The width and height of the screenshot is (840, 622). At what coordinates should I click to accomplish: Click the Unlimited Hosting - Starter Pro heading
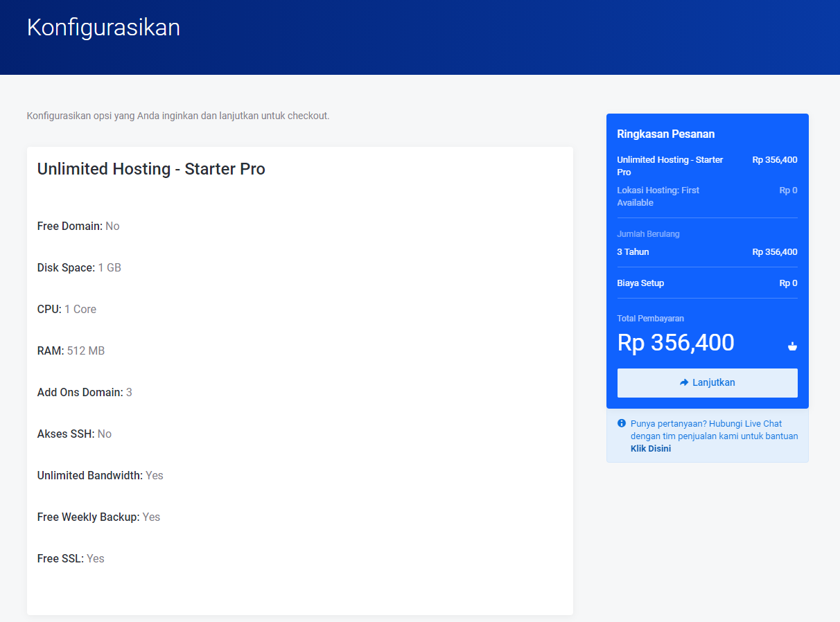[151, 169]
